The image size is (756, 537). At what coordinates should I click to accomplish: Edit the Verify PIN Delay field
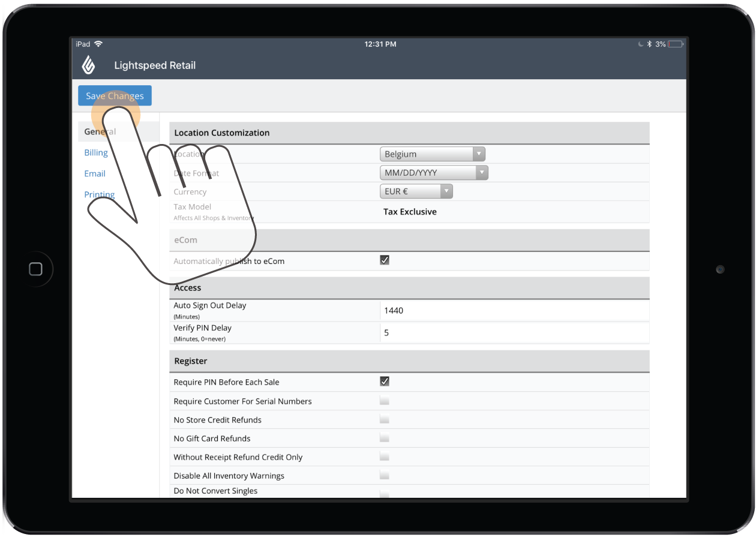(515, 332)
